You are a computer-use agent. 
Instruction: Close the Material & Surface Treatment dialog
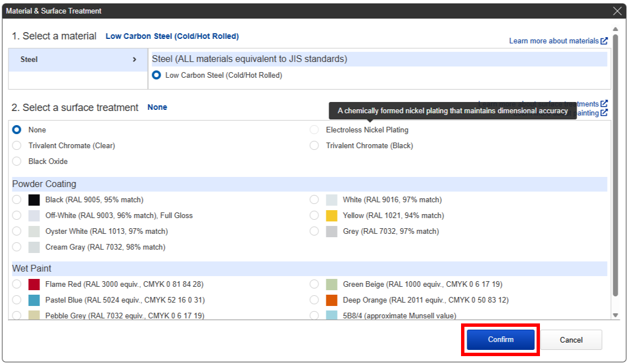617,11
